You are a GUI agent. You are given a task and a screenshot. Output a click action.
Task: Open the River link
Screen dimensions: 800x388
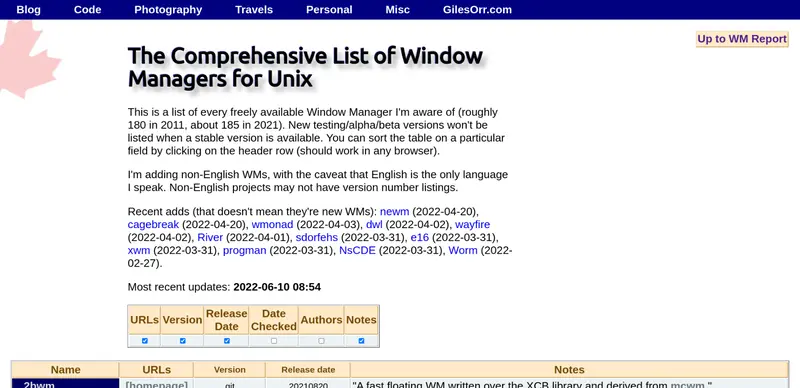point(210,237)
